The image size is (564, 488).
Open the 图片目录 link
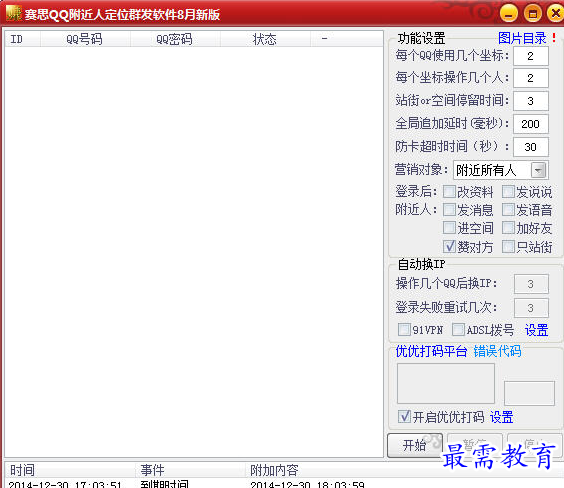522,38
